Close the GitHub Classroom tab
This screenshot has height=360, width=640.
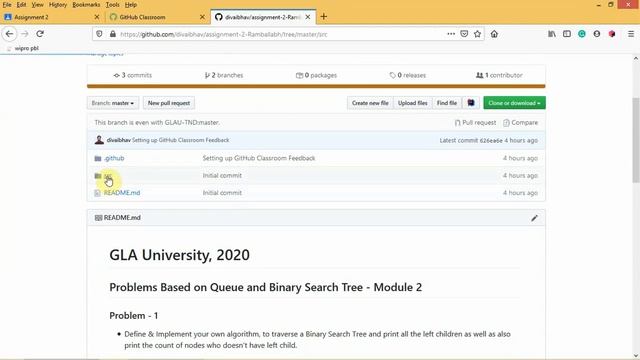pos(202,17)
